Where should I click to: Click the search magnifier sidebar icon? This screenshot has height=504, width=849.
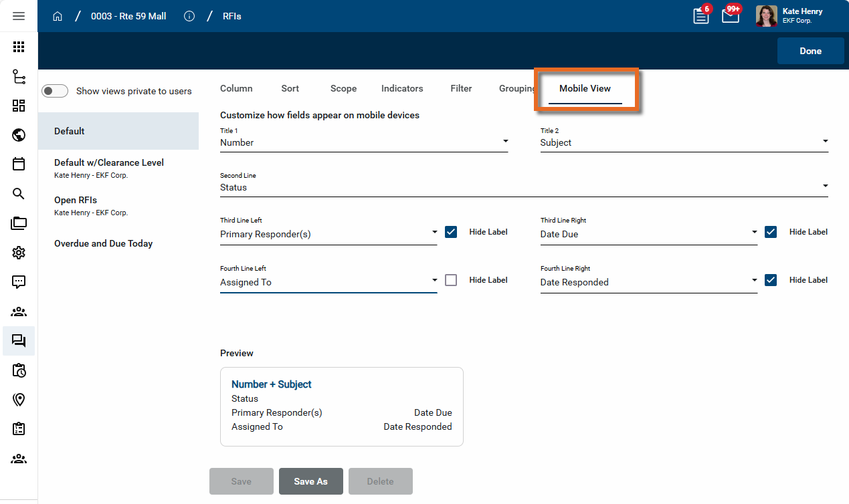[19, 194]
